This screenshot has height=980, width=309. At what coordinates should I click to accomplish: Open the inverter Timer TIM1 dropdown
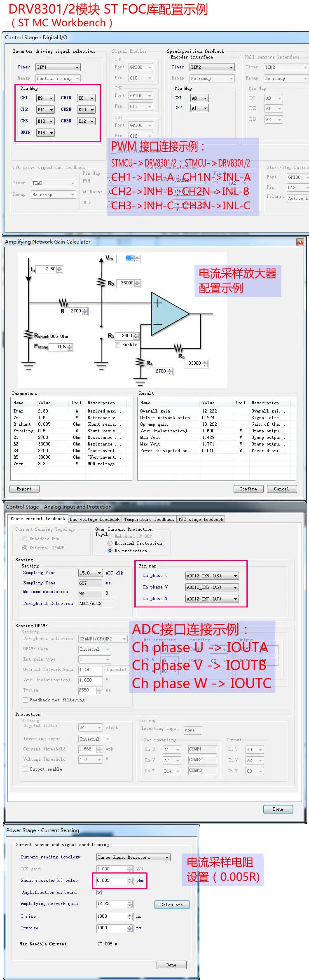point(58,67)
